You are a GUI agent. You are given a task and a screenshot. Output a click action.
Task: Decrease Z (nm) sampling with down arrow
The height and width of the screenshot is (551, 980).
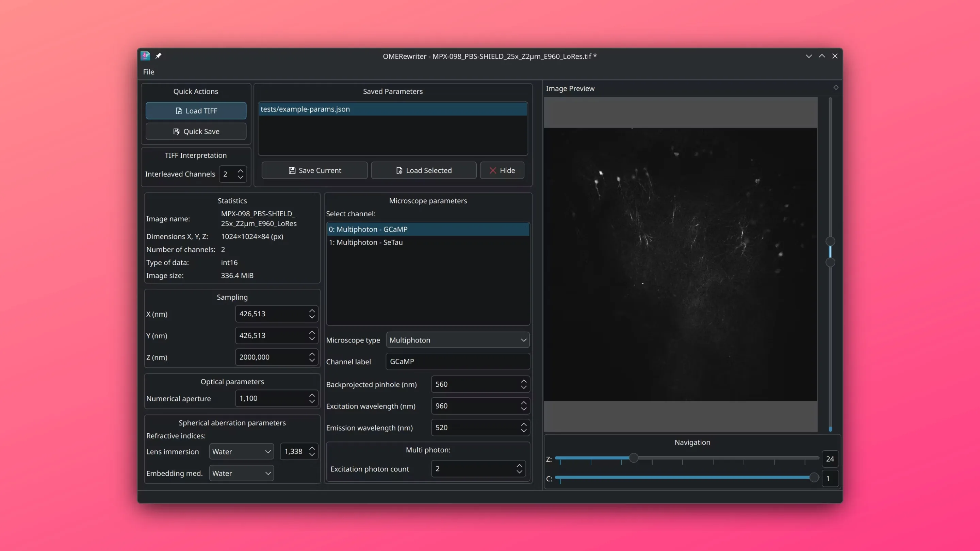312,360
